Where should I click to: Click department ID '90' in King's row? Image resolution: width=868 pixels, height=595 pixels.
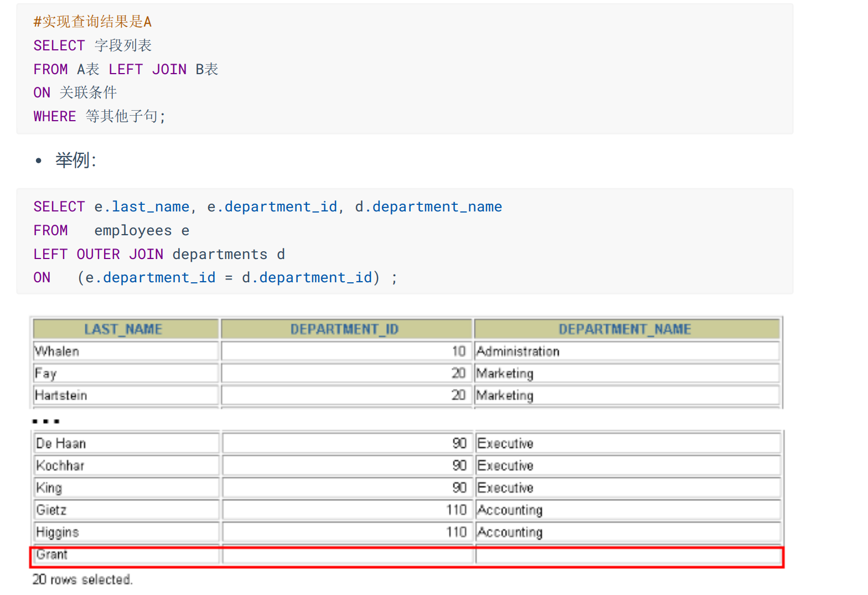click(459, 488)
